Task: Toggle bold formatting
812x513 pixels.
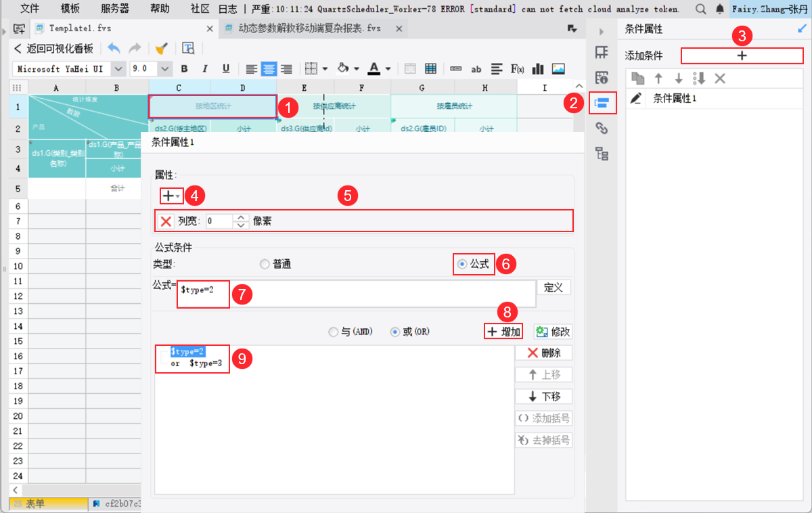Action: point(184,69)
